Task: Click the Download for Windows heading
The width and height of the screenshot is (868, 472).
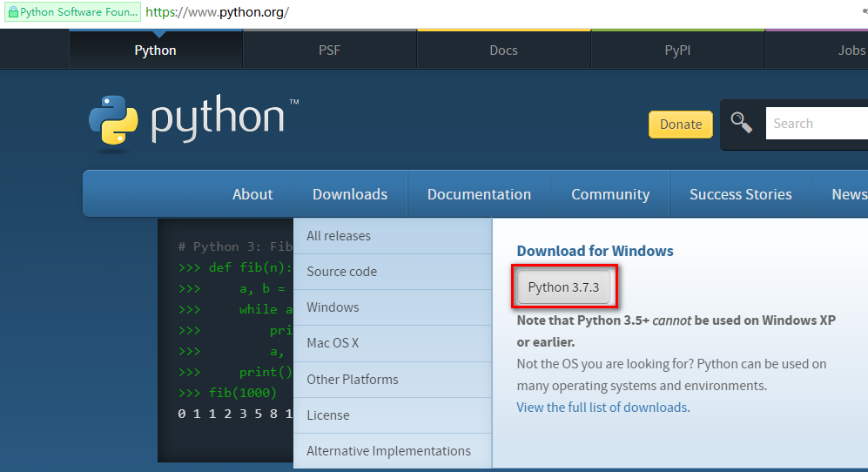Action: point(595,251)
